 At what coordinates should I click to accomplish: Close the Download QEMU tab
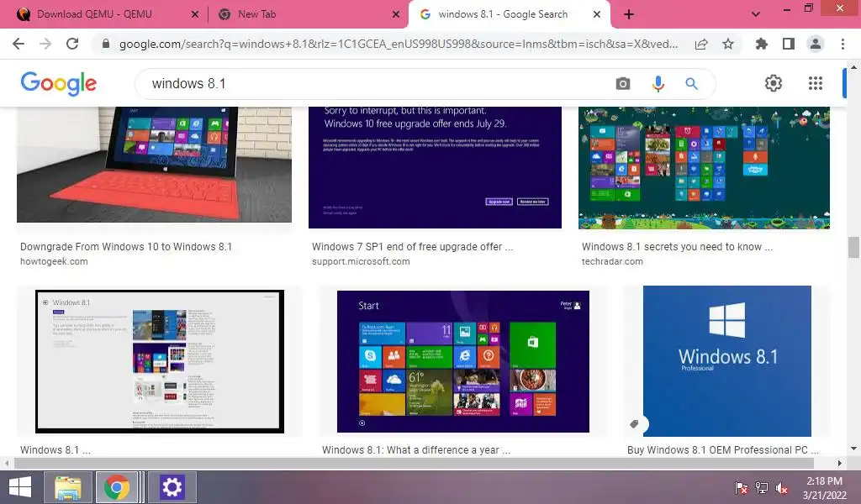tap(195, 15)
